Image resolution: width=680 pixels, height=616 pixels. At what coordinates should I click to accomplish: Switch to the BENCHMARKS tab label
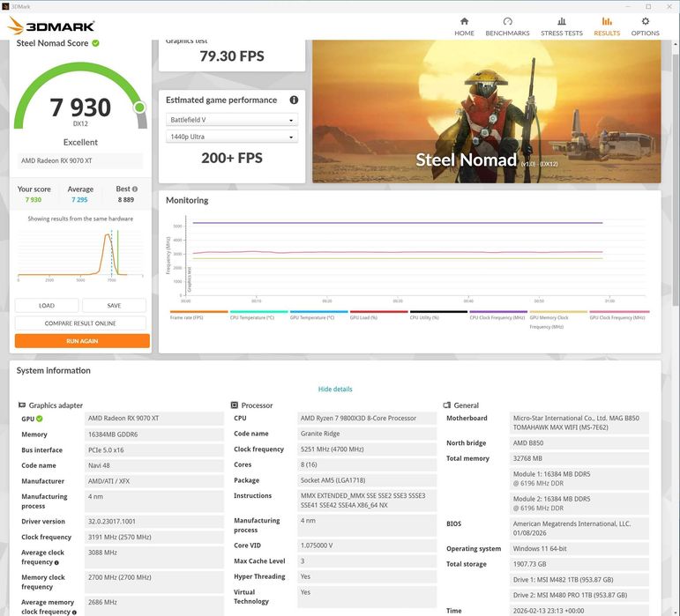(x=507, y=33)
